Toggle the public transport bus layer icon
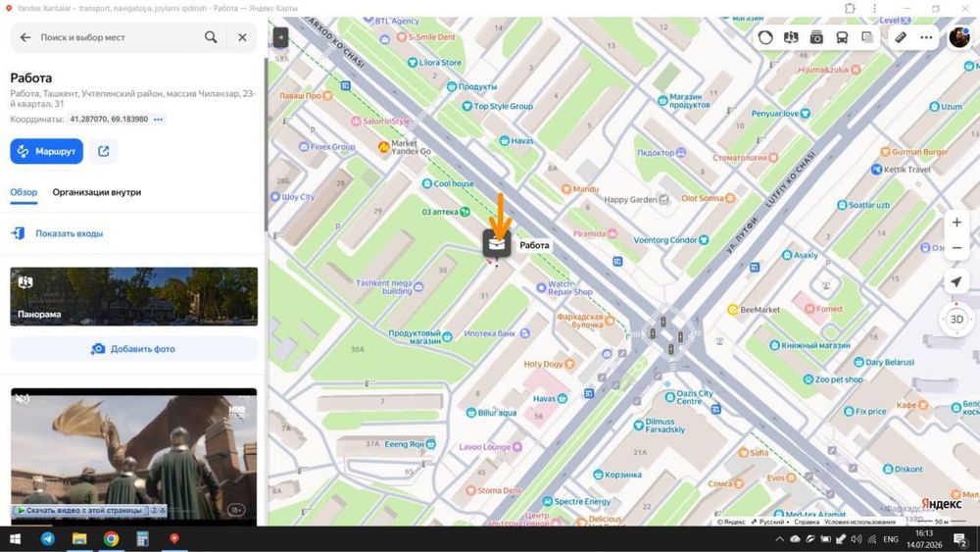Image resolution: width=980 pixels, height=552 pixels. [x=842, y=37]
